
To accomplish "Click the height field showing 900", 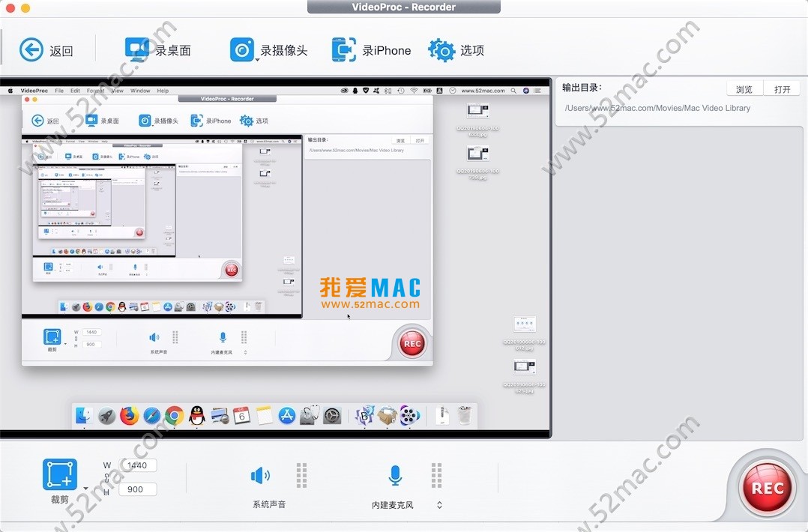I will 138,489.
